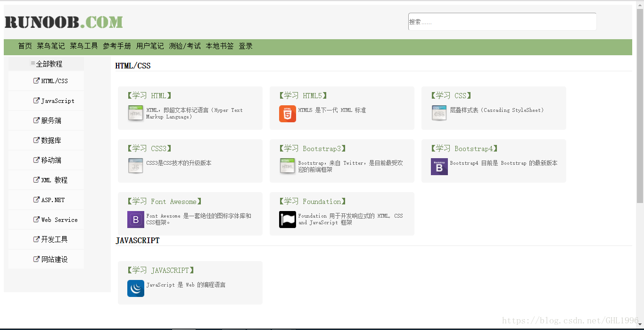Click text JavaScript 是 Web 的编程语言
Viewport: 644px width, 330px height.
pos(186,285)
